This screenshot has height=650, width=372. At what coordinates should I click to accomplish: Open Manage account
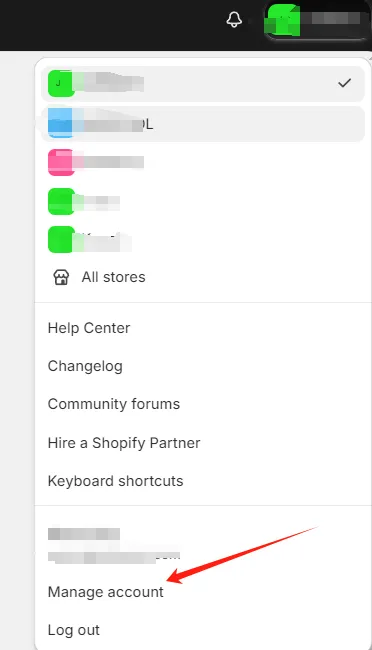coord(105,592)
